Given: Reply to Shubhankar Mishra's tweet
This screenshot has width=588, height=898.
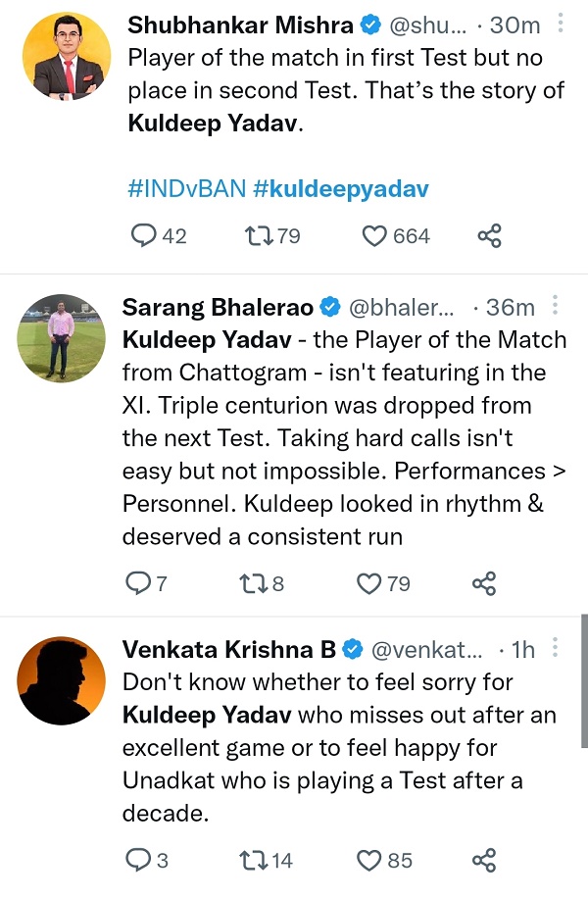Looking at the screenshot, I should [x=144, y=236].
